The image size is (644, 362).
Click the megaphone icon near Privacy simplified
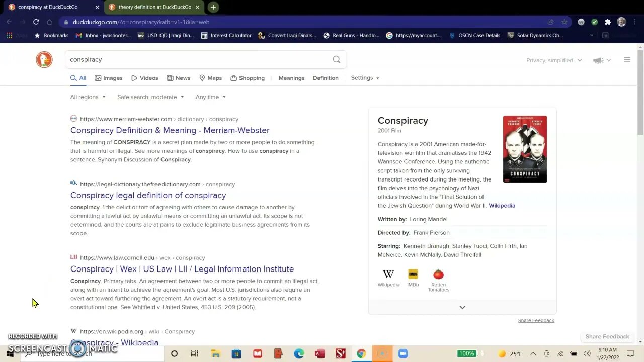(598, 60)
